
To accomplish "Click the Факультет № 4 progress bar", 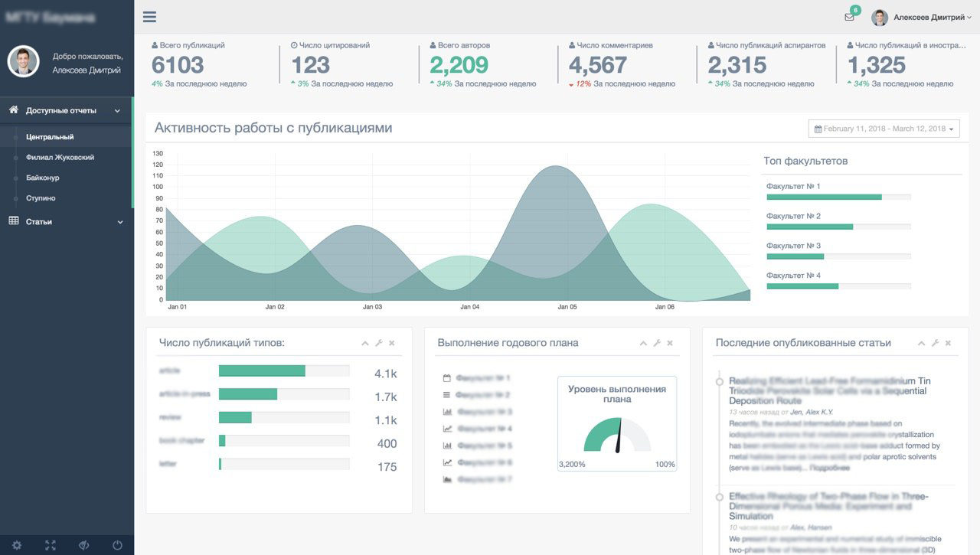I will [838, 286].
